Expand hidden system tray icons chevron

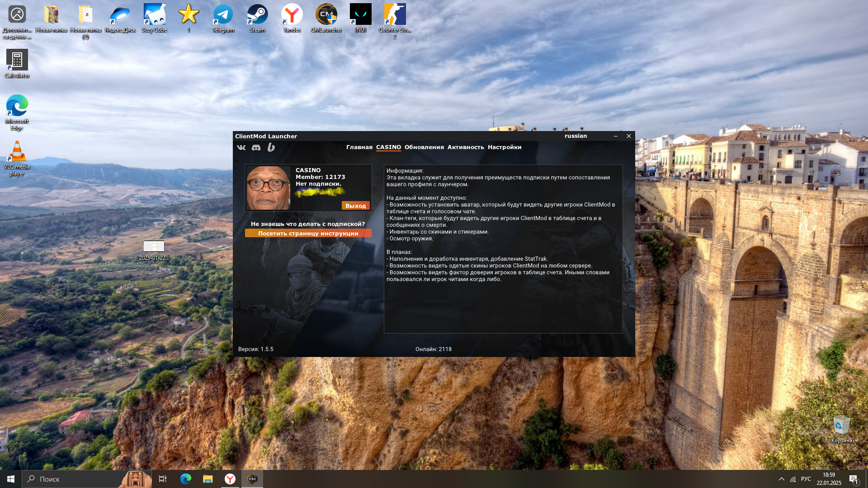[781, 479]
